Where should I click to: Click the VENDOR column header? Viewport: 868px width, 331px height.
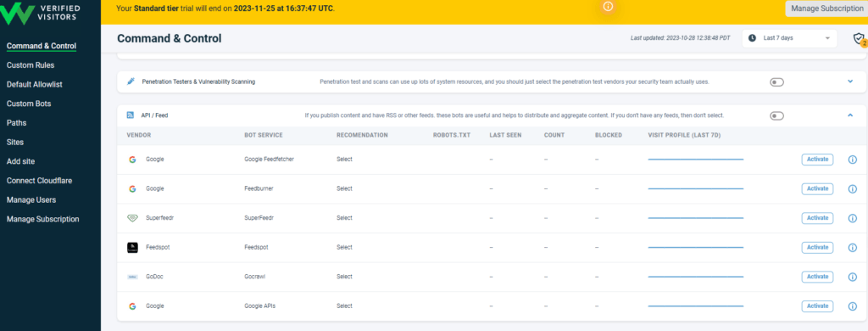(139, 135)
